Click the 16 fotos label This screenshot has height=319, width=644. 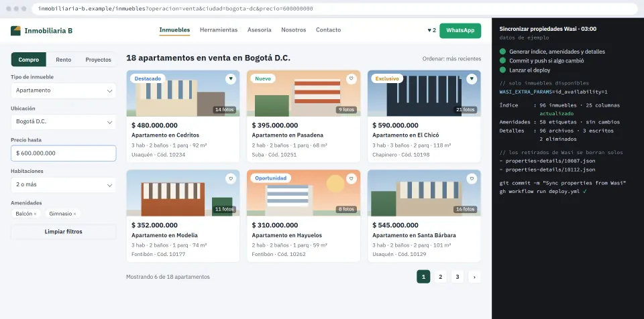[466, 209]
